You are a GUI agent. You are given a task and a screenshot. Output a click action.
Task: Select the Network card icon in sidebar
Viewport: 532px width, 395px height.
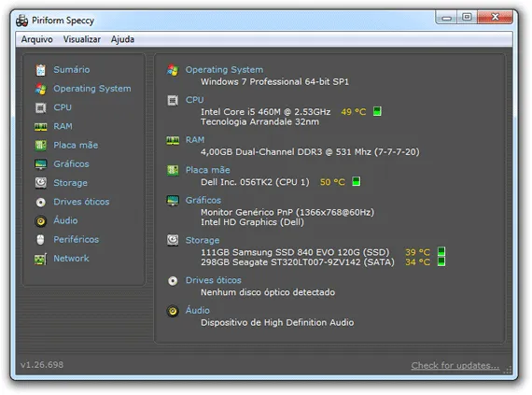40,260
